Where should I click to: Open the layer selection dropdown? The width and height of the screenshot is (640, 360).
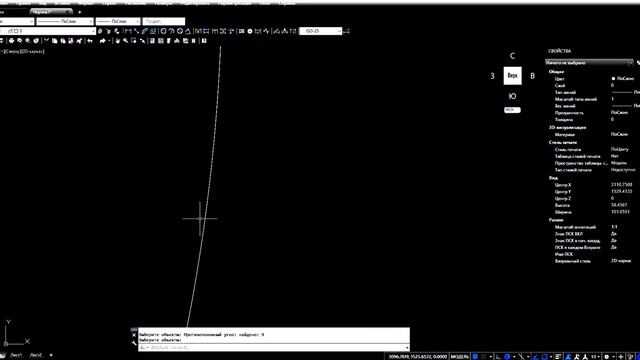(x=47, y=31)
